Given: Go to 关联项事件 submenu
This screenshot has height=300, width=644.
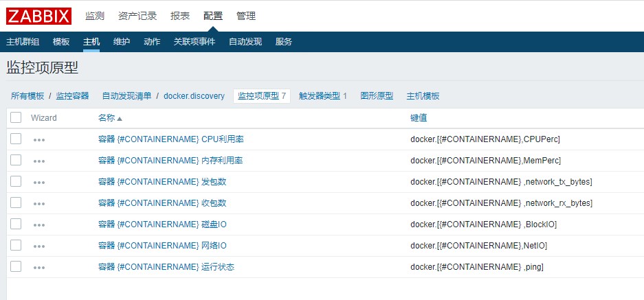Looking at the screenshot, I should click(195, 42).
